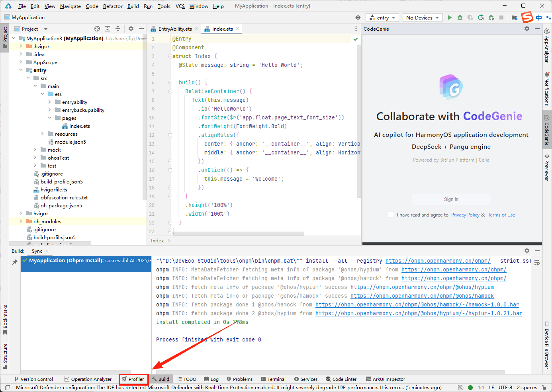Collapse the entry module folder
This screenshot has height=392, width=552.
click(x=21, y=70)
